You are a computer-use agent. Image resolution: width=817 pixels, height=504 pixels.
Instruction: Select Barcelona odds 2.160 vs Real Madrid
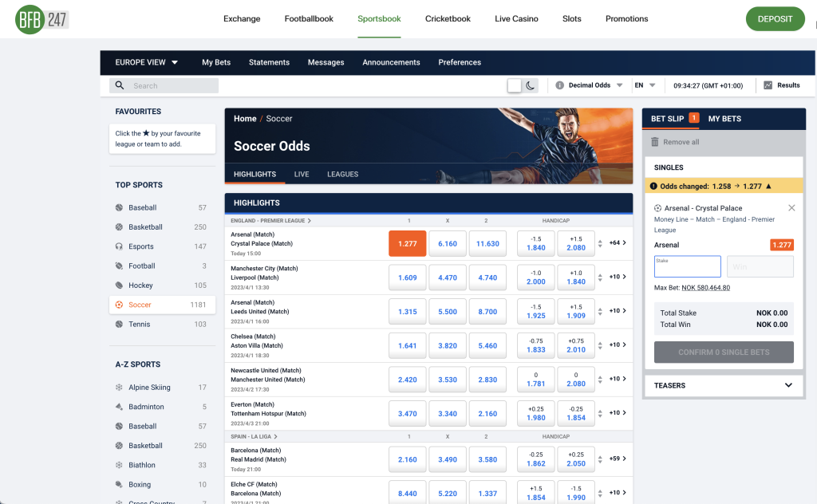(x=408, y=459)
